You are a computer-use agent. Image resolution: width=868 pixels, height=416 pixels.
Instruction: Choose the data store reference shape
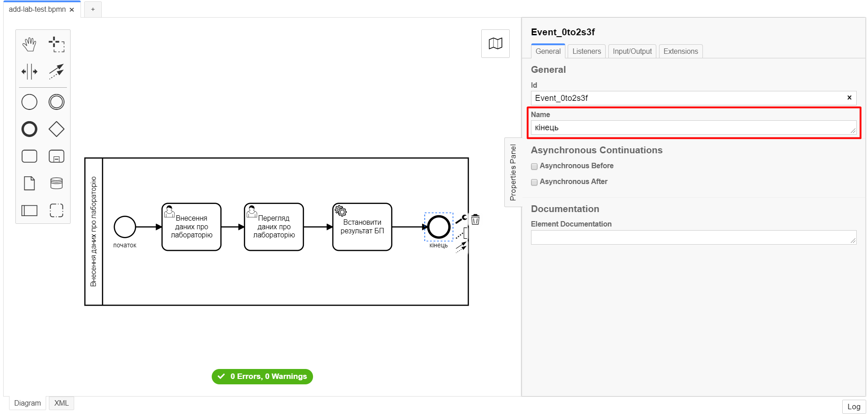(57, 183)
